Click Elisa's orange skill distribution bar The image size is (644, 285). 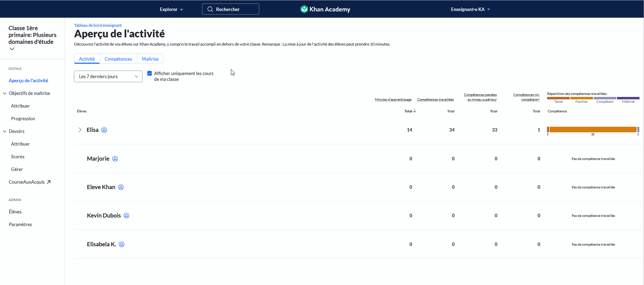pyautogui.click(x=593, y=129)
